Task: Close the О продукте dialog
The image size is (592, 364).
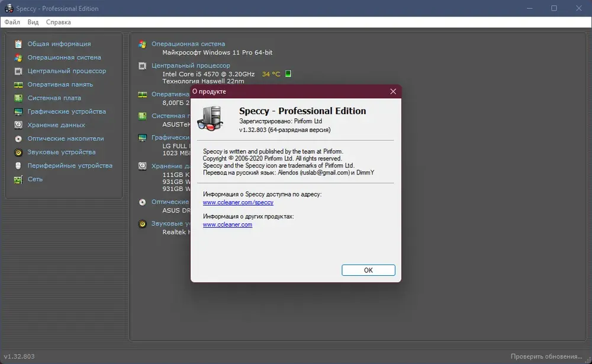Action: coord(392,92)
